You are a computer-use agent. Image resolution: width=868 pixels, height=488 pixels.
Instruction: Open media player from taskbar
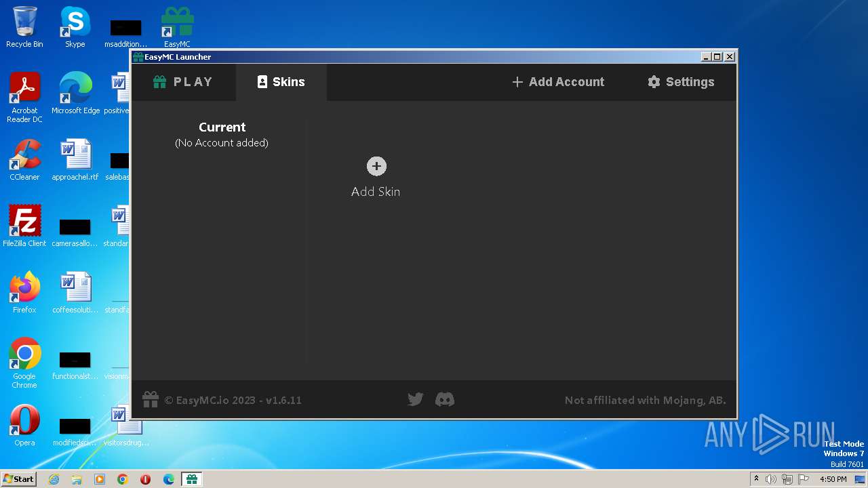click(100, 479)
